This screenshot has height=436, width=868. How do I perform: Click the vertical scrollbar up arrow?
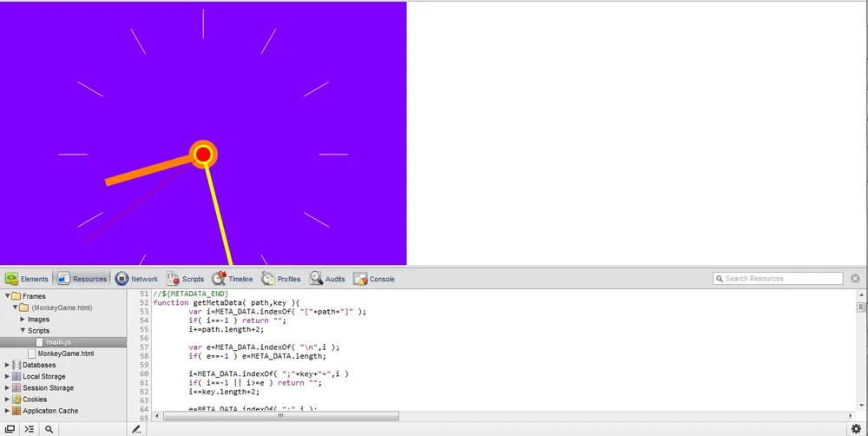click(861, 294)
